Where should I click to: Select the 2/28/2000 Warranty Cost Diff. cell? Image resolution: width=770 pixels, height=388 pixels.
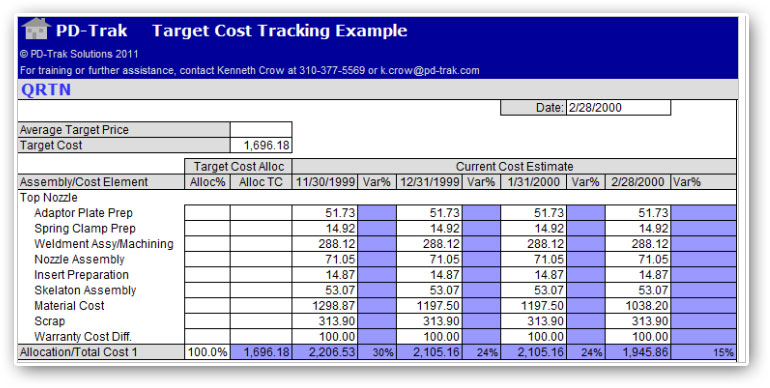638,337
